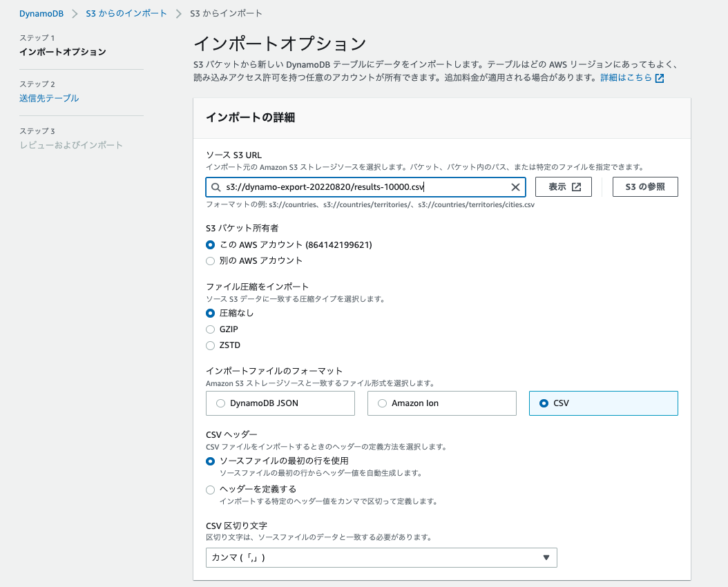Select the 別の AWS アカウント radio button
The image size is (728, 587).
click(x=210, y=260)
